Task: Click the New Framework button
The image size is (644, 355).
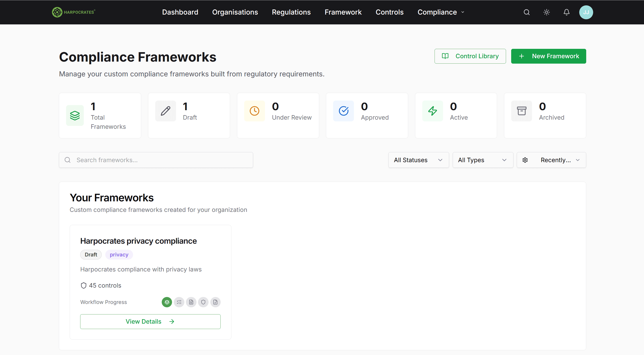Action: click(x=549, y=56)
